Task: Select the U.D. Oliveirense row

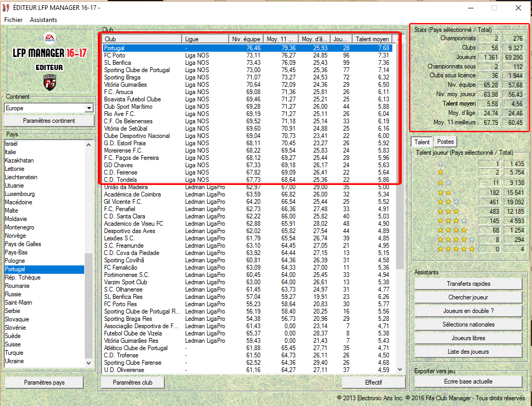Action: 247,370
